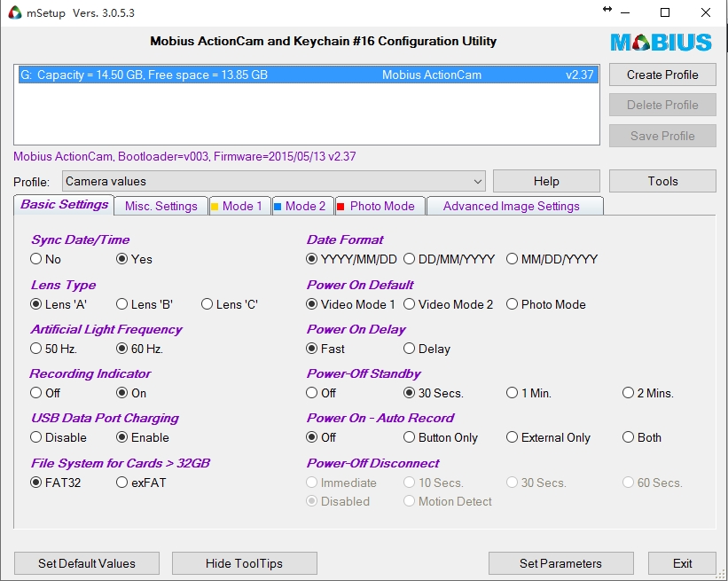Screen dimensions: 728x581
Task: Click Set Default Values button
Action: coord(87,563)
